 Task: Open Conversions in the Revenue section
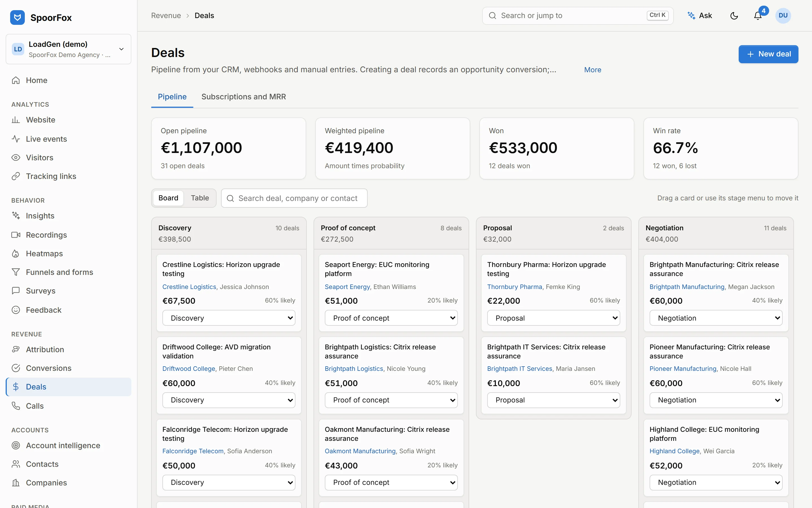[69, 368]
